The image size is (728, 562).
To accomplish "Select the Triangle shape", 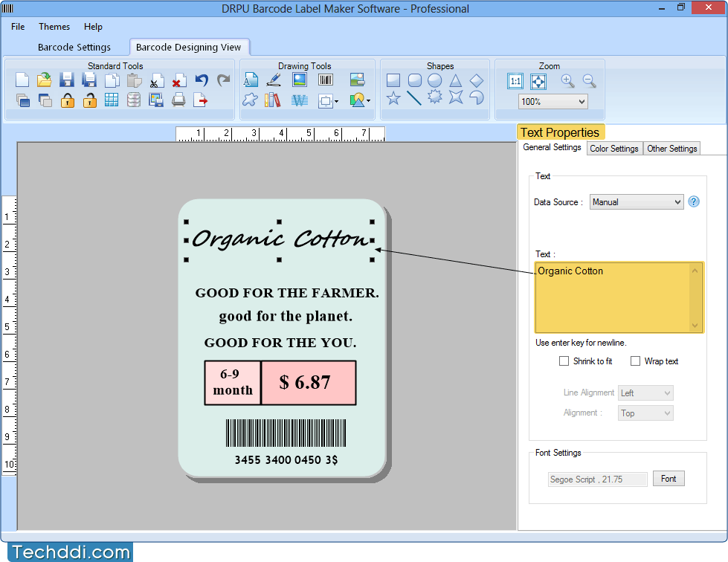I will 455,80.
